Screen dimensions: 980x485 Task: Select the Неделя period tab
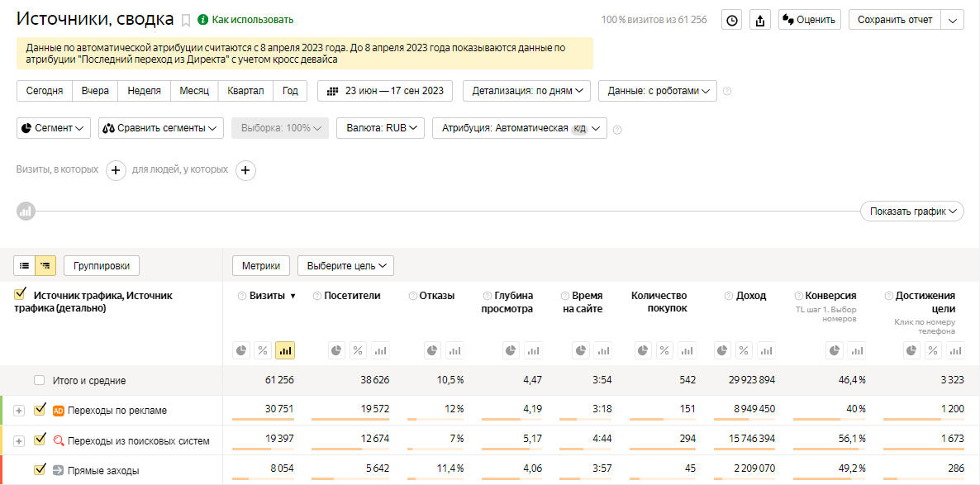point(144,91)
